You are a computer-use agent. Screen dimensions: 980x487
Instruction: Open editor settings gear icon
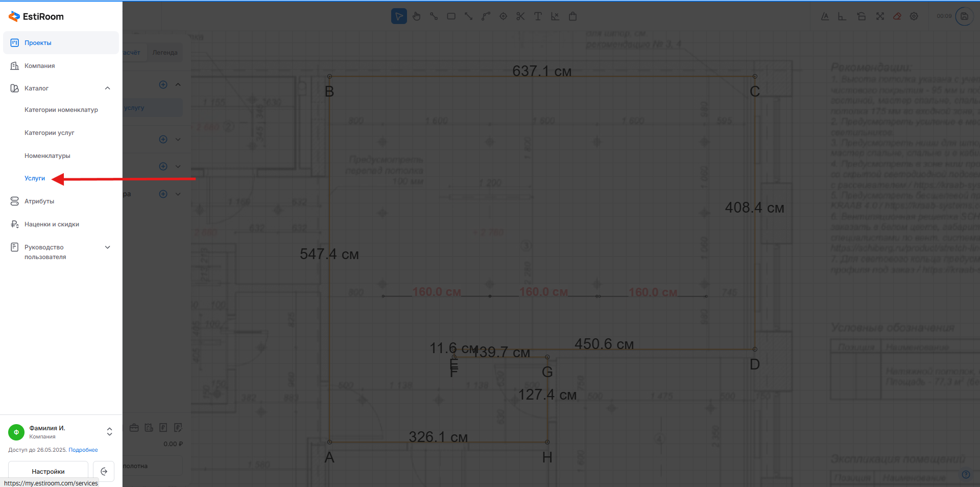pyautogui.click(x=914, y=16)
